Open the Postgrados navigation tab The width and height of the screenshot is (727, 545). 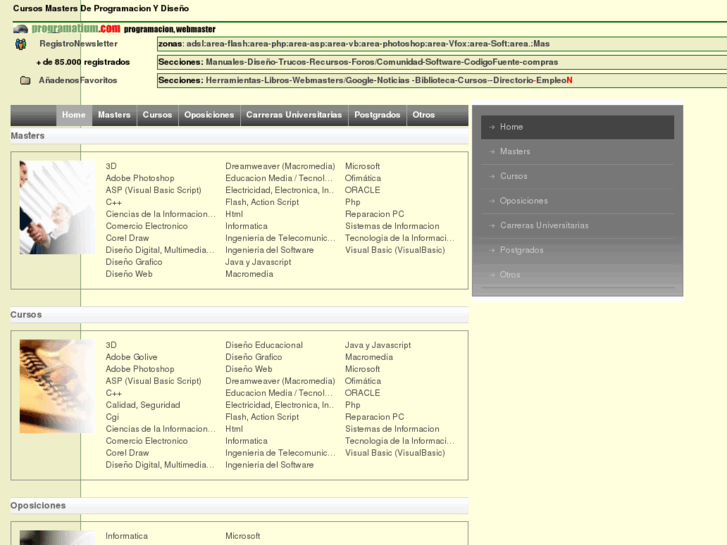pos(377,115)
